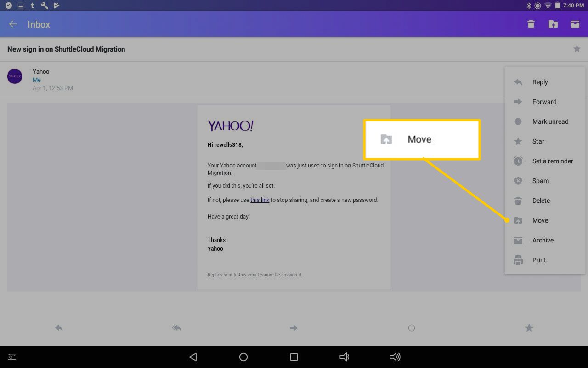Tap the bottom bar star icon
This screenshot has height=368, width=588.
529,328
